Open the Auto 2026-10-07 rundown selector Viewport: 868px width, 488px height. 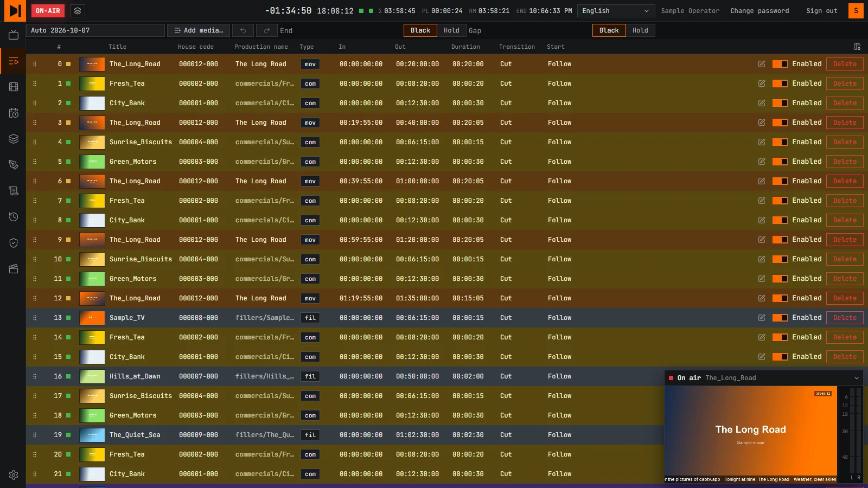(95, 30)
